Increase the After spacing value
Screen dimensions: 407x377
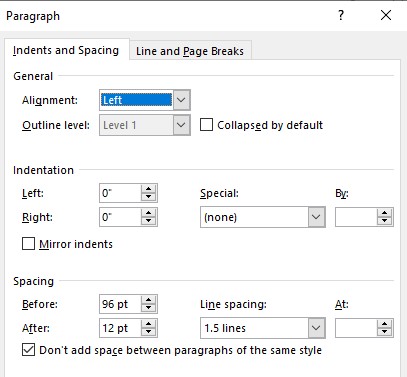pos(149,324)
